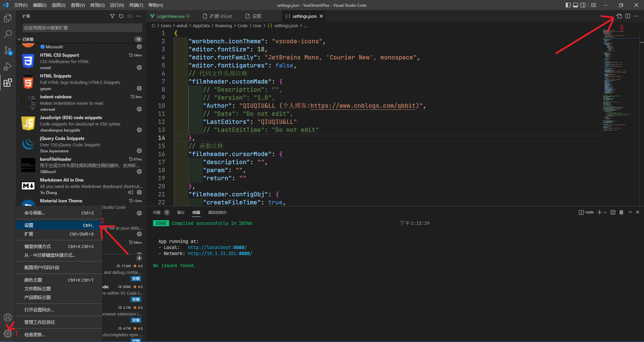Click search extensions in marketplace field
644x342 pixels.
point(82,28)
